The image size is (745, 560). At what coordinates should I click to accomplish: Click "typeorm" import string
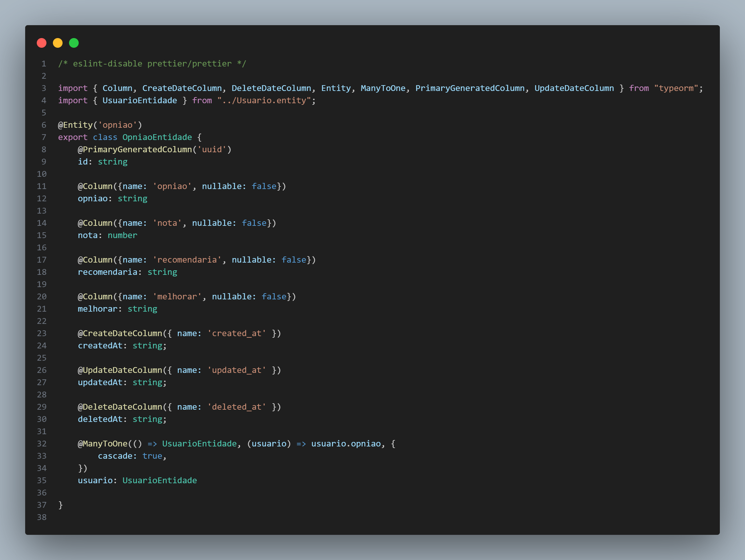(676, 88)
